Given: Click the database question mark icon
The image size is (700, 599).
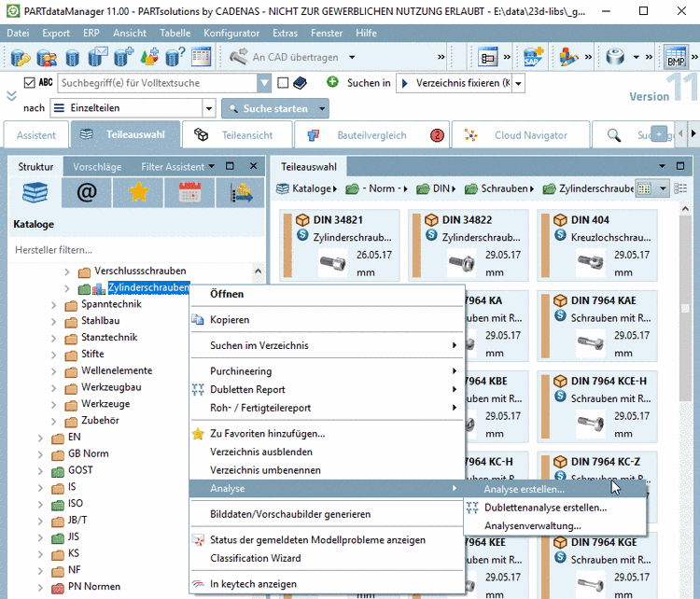Looking at the screenshot, I should [x=175, y=57].
